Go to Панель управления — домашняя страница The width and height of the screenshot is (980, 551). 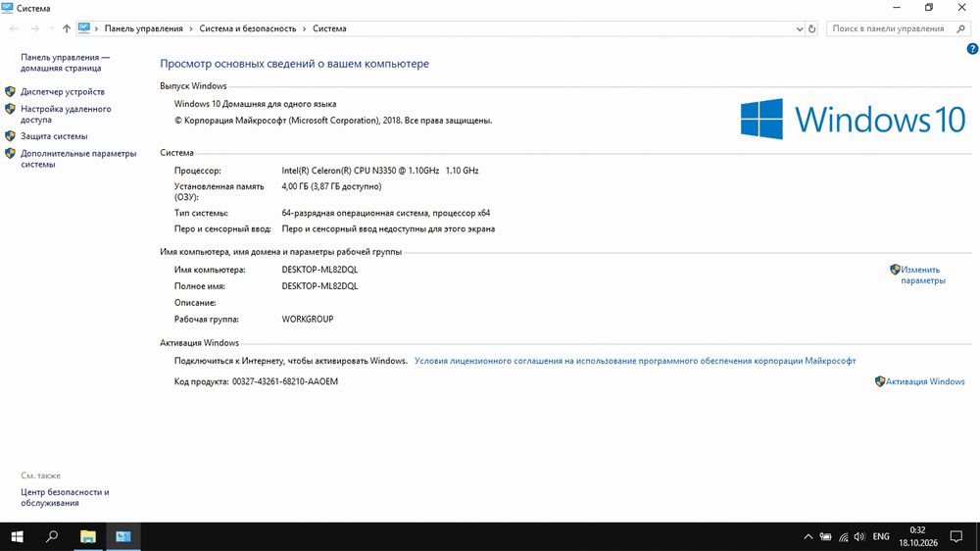[65, 63]
